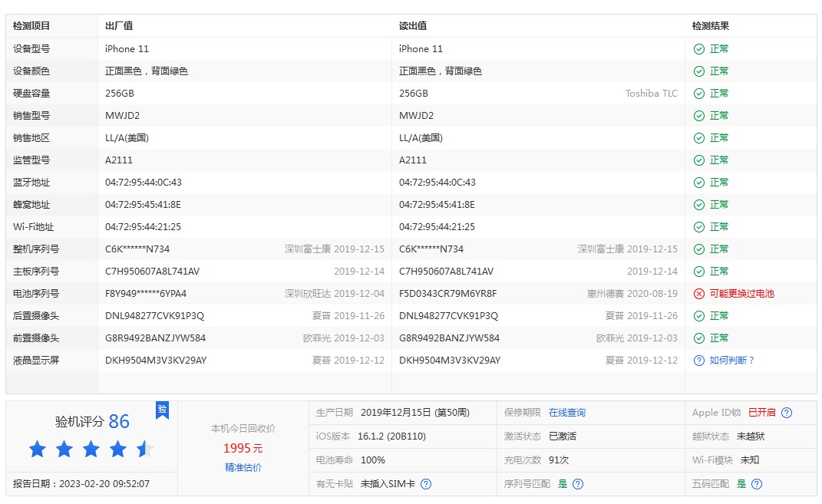Click the 可能更换过电池 warning text
Screen dimensions: 822x504
coord(741,294)
